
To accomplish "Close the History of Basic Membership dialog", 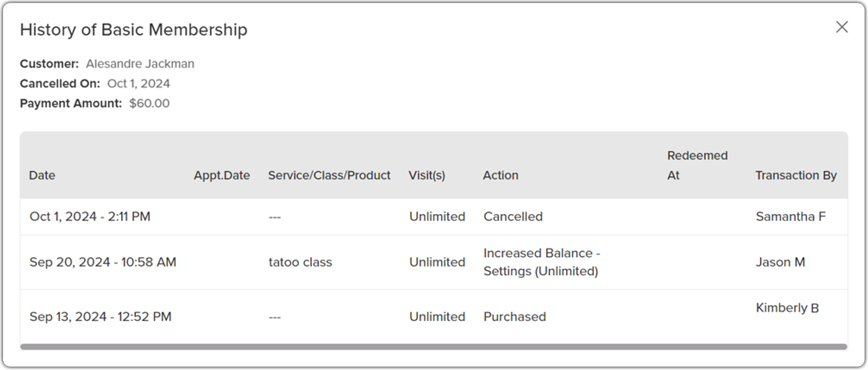I will coord(842,27).
